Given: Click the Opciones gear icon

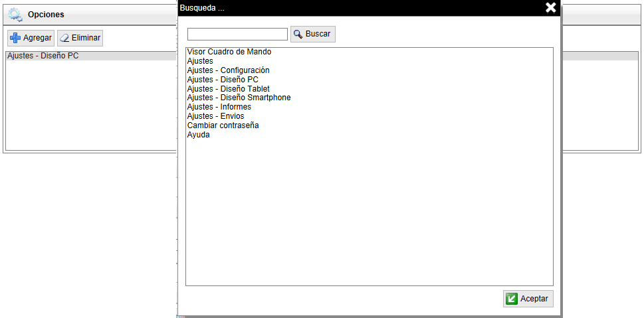Looking at the screenshot, I should (x=15, y=15).
